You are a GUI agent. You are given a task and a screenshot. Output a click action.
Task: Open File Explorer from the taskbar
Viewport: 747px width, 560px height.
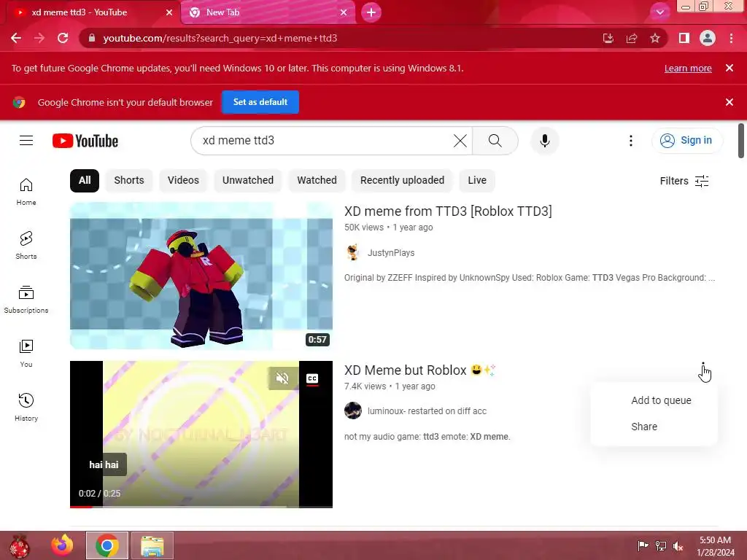click(x=152, y=545)
